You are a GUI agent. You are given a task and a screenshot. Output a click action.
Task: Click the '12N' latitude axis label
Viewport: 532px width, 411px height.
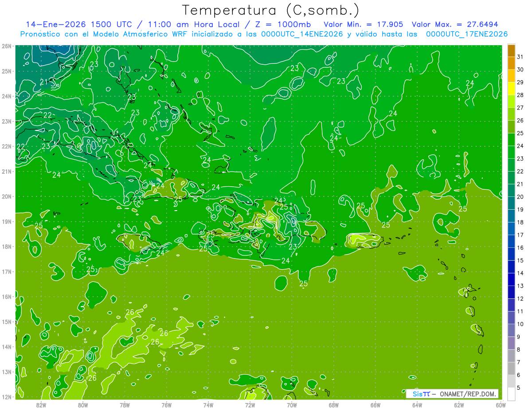point(6,397)
